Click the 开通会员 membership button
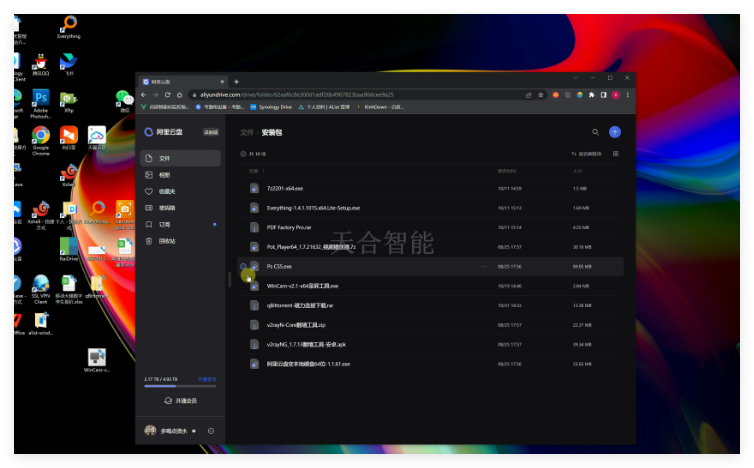This screenshot has height=468, width=754. pos(180,401)
